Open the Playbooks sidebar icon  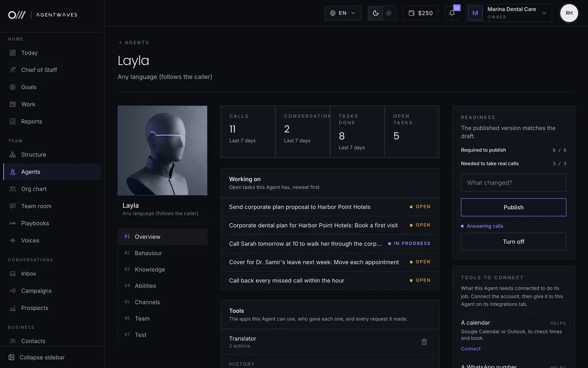click(13, 224)
